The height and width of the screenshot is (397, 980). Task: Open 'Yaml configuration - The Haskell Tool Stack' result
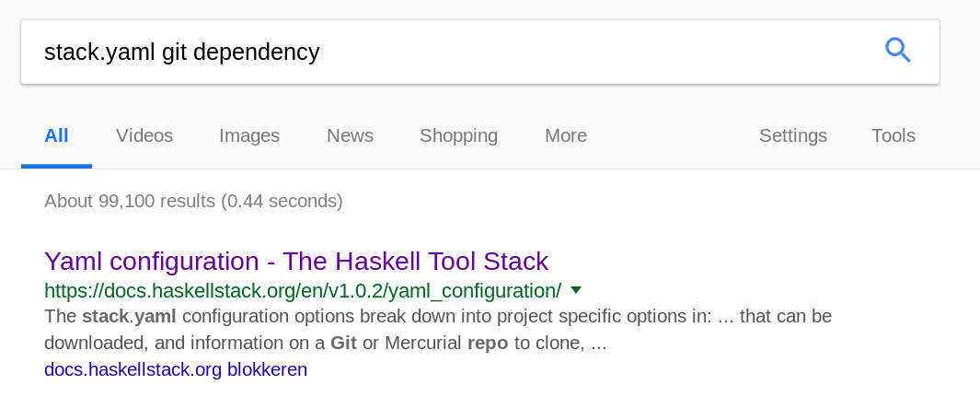(296, 261)
